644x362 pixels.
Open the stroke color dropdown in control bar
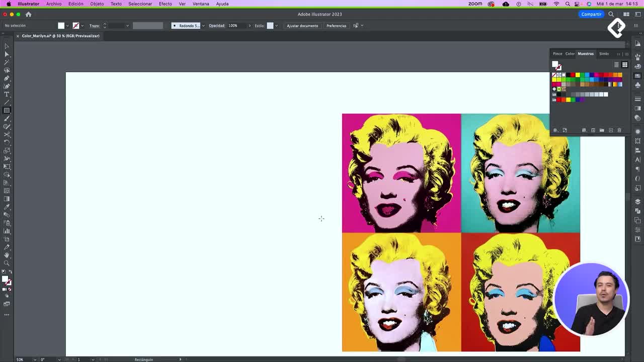tap(82, 26)
